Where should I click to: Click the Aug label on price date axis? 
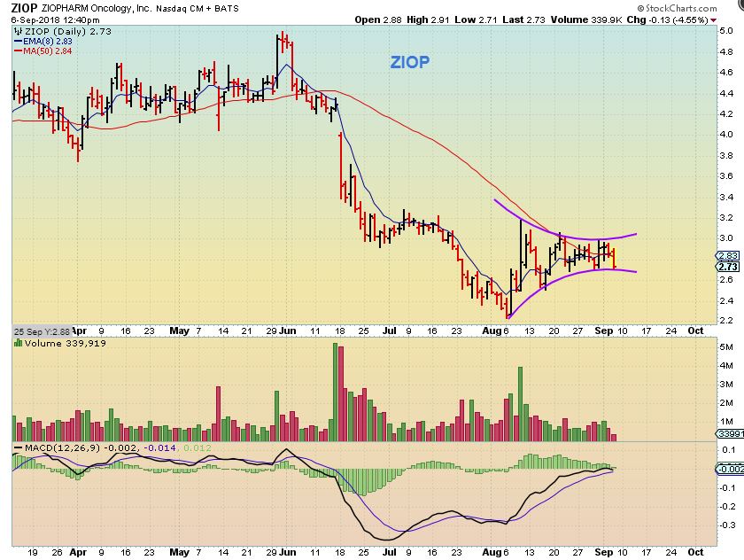[x=492, y=331]
